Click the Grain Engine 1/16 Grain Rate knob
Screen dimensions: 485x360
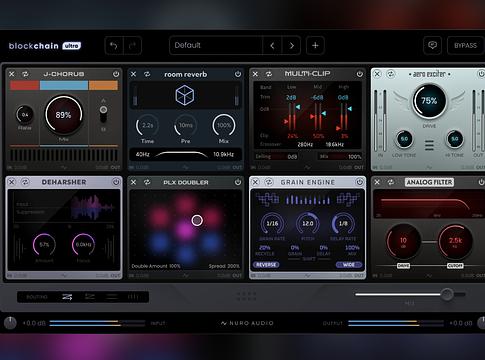click(x=272, y=224)
